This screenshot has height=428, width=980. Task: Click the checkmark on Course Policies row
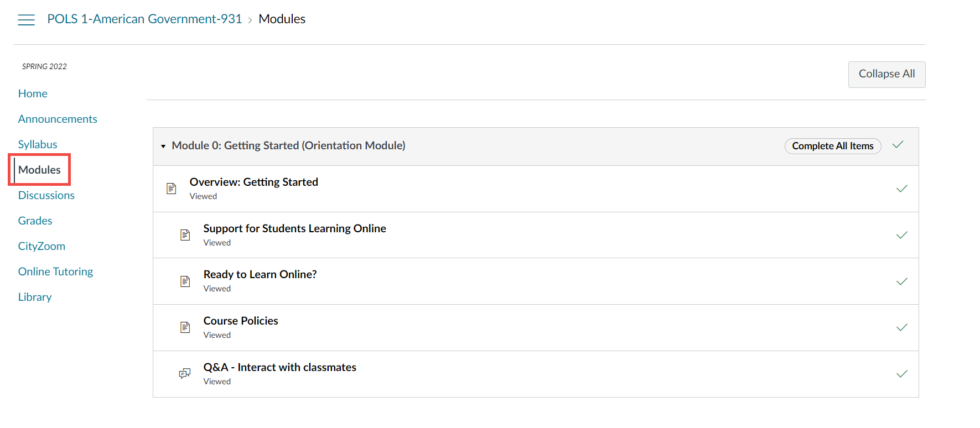[902, 327]
